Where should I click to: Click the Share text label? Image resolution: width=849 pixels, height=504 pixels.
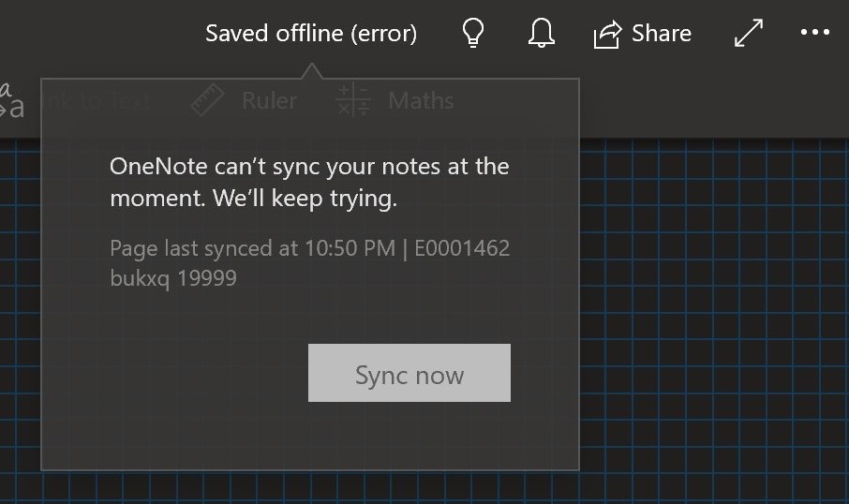coord(662,34)
